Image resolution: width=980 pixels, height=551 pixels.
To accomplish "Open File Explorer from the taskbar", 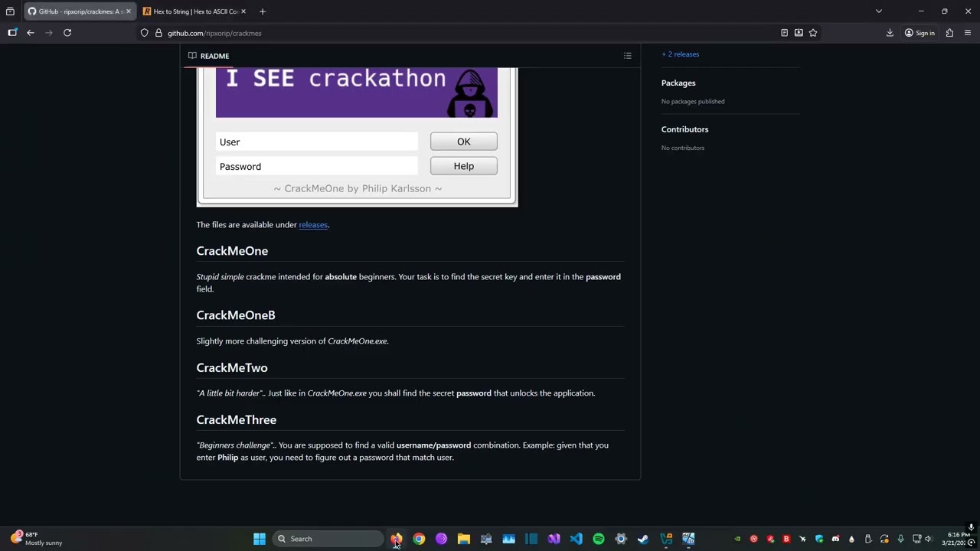I will click(464, 539).
